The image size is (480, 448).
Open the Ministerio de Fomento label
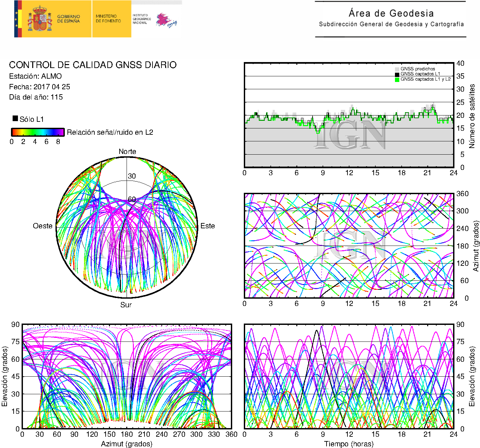point(108,19)
